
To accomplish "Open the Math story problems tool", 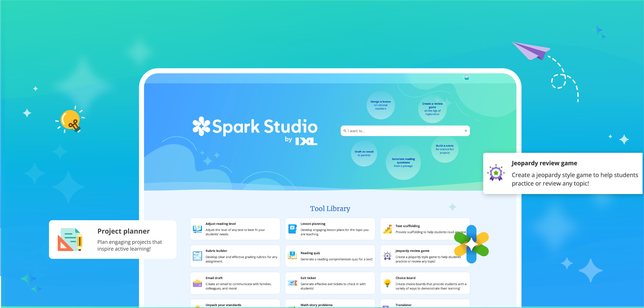I will tap(330, 303).
